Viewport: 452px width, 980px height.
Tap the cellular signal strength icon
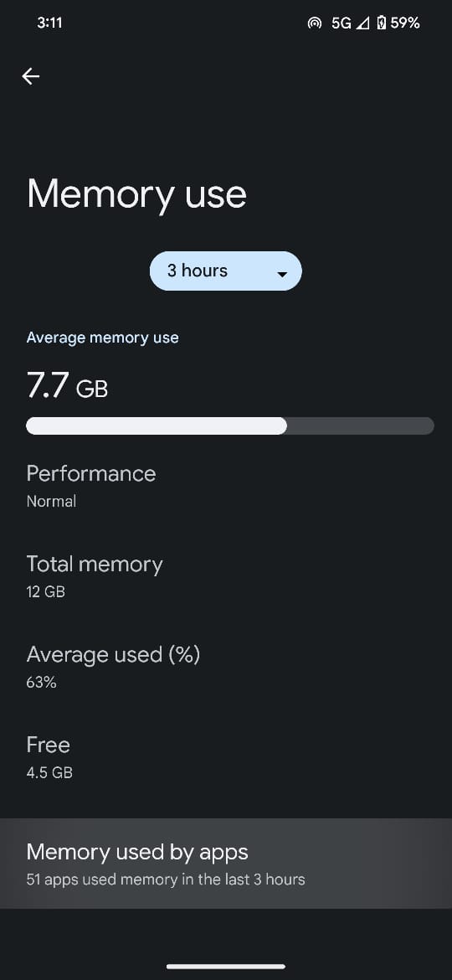click(x=362, y=23)
